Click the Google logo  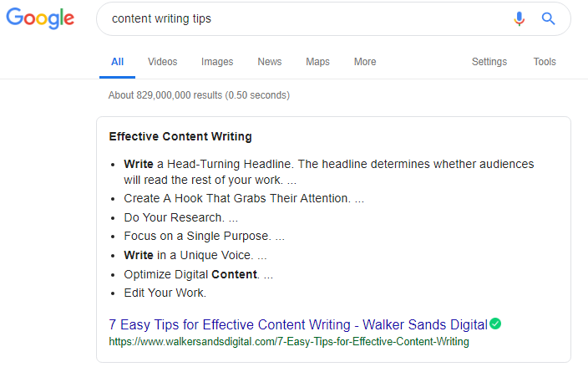click(40, 18)
